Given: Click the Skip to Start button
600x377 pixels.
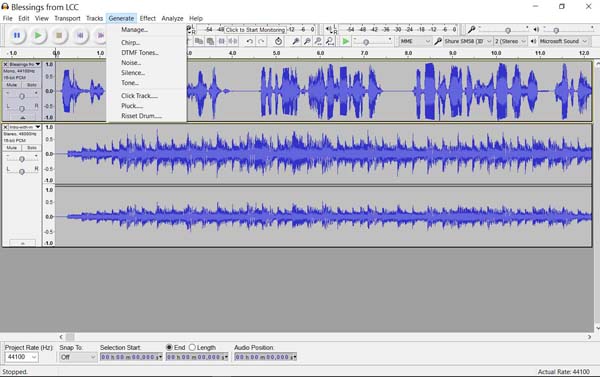Looking at the screenshot, I should pyautogui.click(x=80, y=36).
